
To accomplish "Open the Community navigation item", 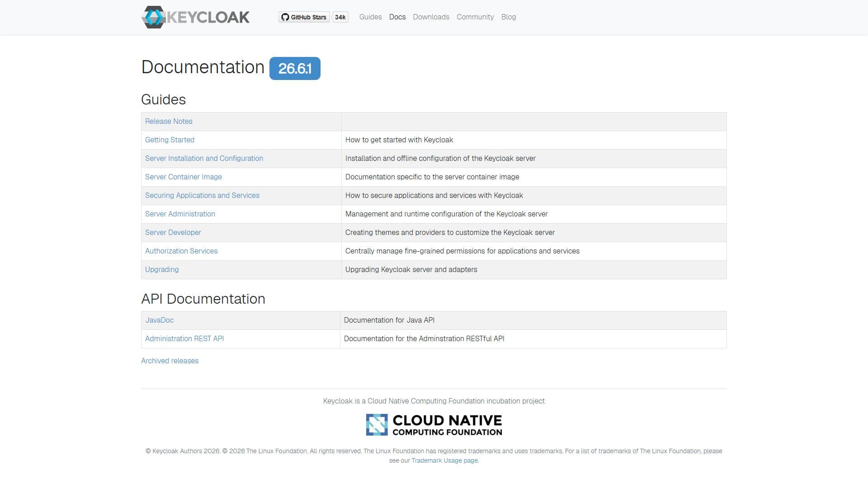I will point(475,17).
